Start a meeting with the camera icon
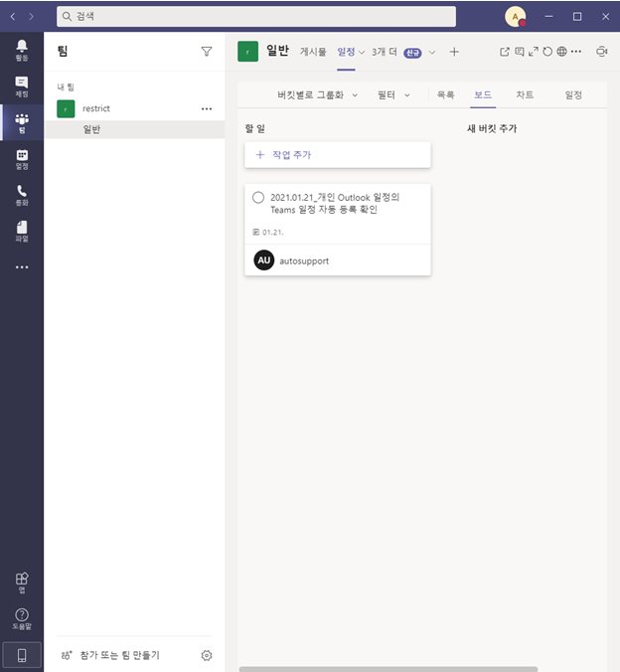 (602, 52)
